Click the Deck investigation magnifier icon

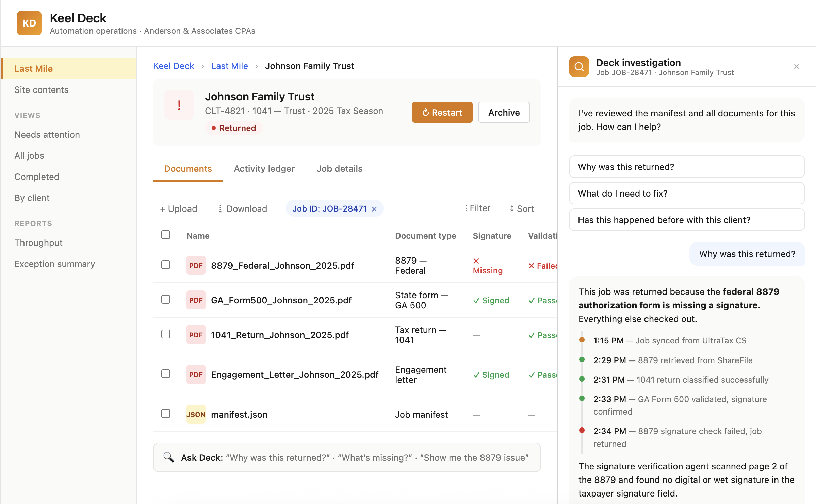[579, 67]
